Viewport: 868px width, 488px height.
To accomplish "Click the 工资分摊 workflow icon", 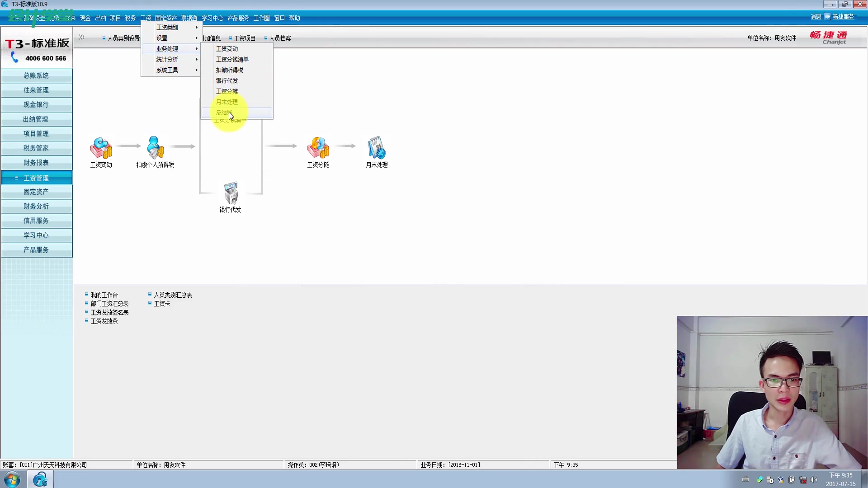I will pyautogui.click(x=318, y=148).
